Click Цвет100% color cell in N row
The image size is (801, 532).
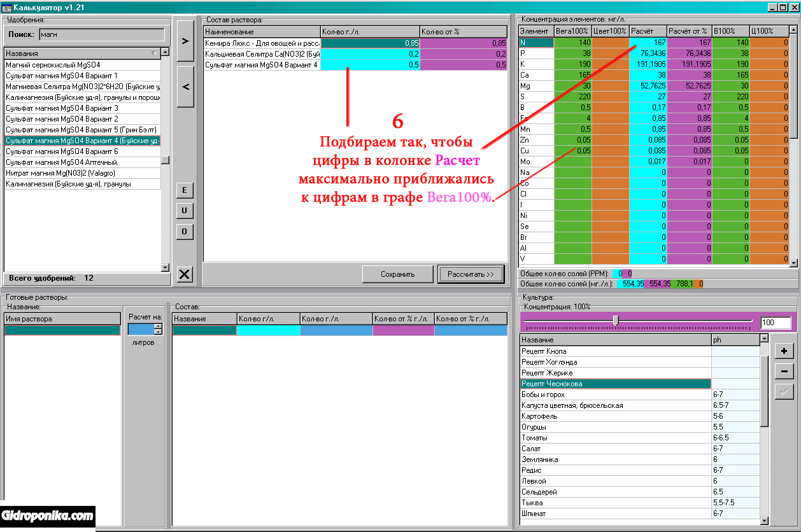pos(610,43)
